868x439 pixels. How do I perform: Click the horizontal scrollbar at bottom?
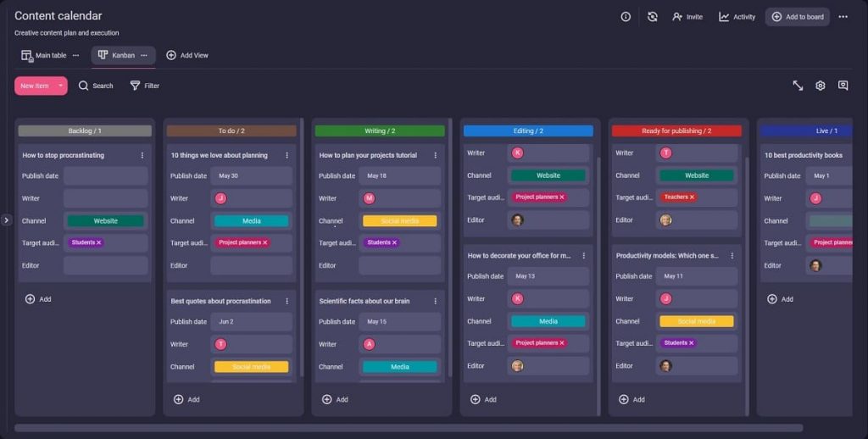409,428
